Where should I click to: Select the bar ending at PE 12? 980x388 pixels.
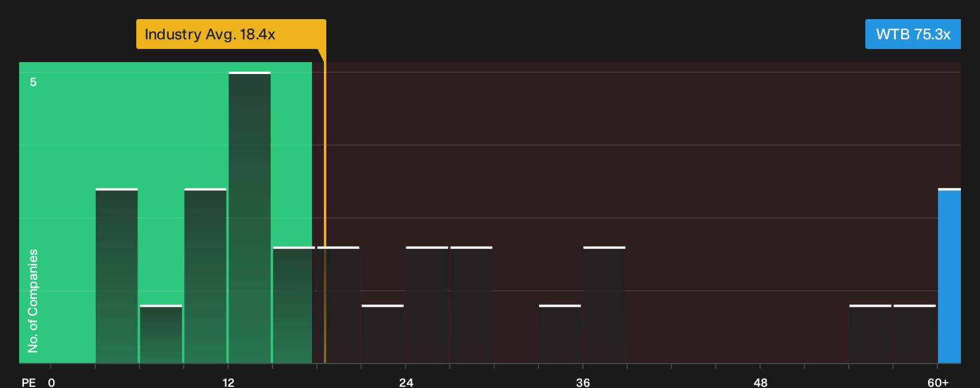coord(206,276)
